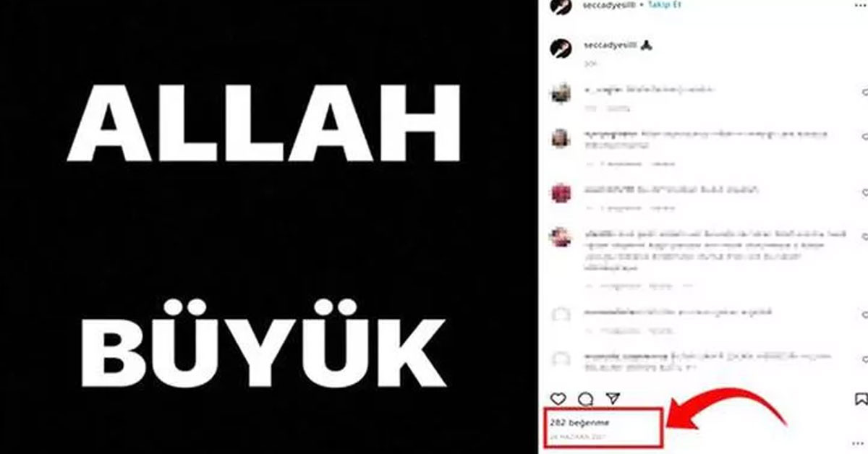Like the fourth comment with its heart

864,236
